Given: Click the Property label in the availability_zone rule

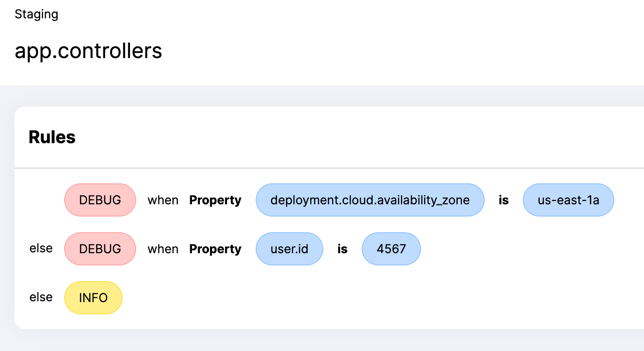Looking at the screenshot, I should 215,200.
